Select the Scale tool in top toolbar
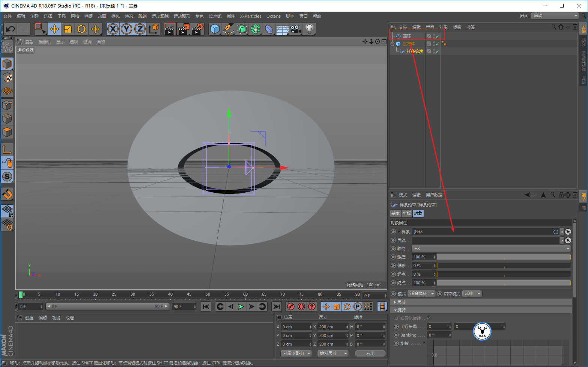The width and height of the screenshot is (588, 367). coord(68,29)
